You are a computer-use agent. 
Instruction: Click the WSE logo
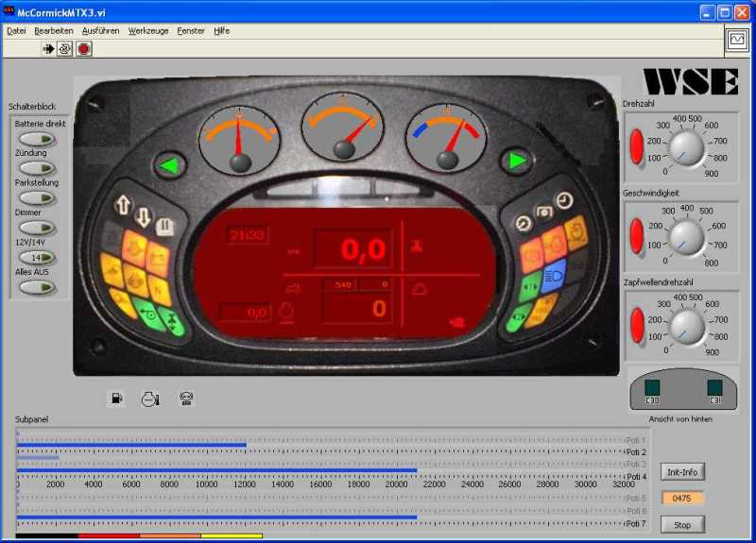coord(691,81)
